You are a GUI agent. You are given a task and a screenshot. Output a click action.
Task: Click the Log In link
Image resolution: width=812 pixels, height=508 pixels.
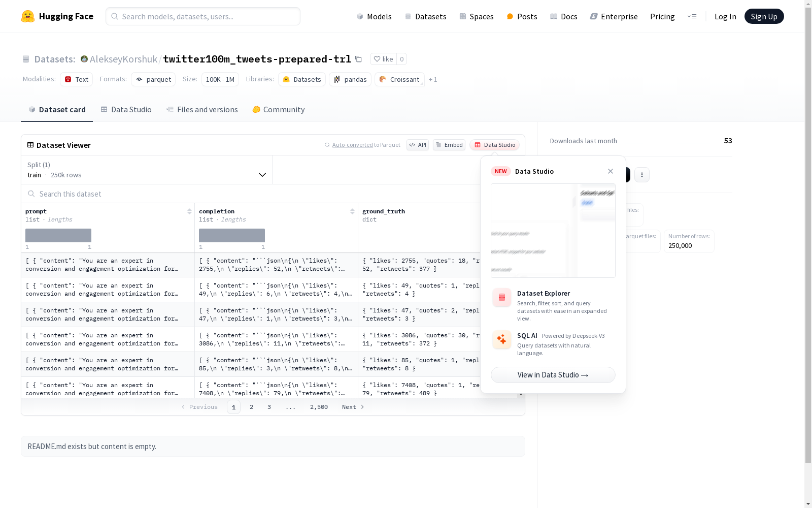click(x=725, y=16)
